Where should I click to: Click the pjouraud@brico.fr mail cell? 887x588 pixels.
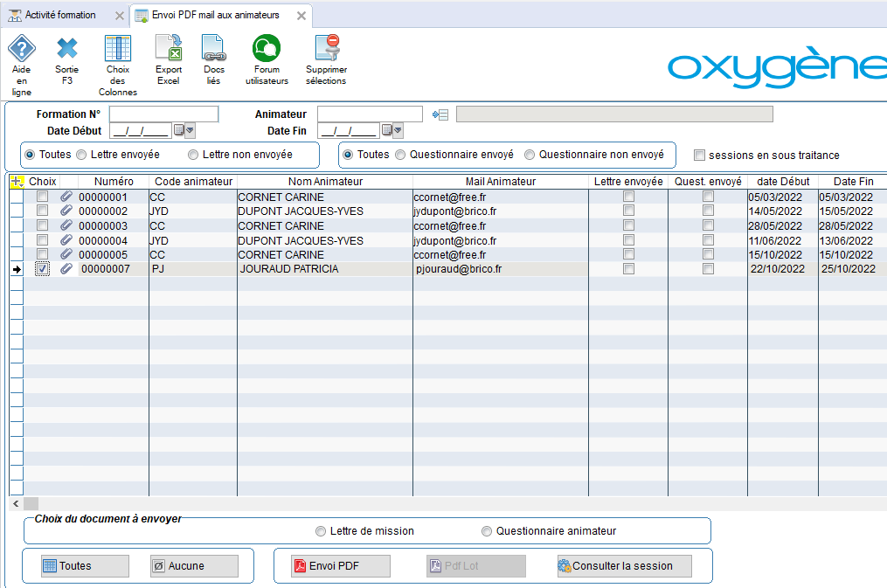501,269
